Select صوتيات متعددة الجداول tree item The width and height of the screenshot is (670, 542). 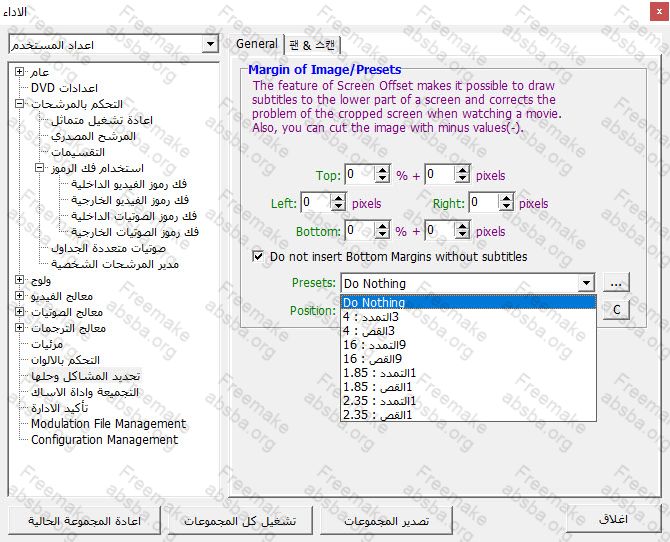(108, 248)
